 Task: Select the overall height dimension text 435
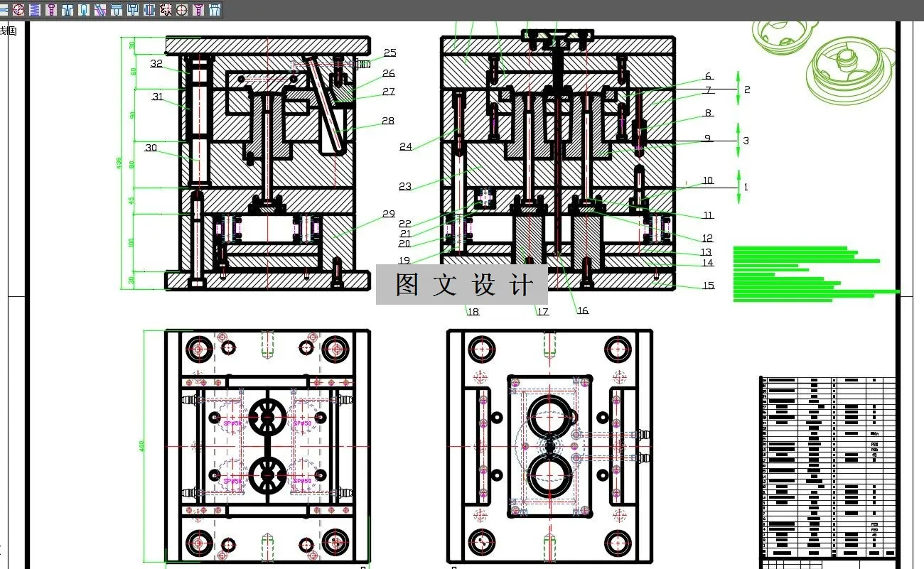120,163
